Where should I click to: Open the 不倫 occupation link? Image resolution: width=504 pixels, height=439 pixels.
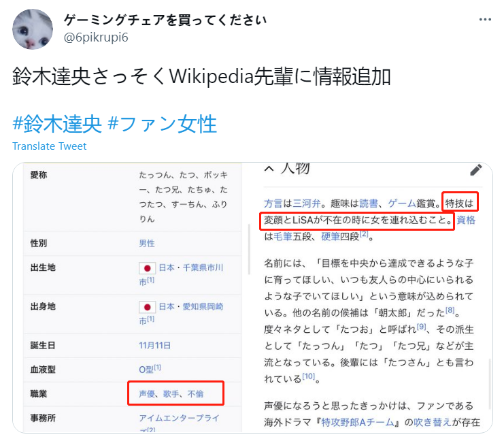pos(195,393)
